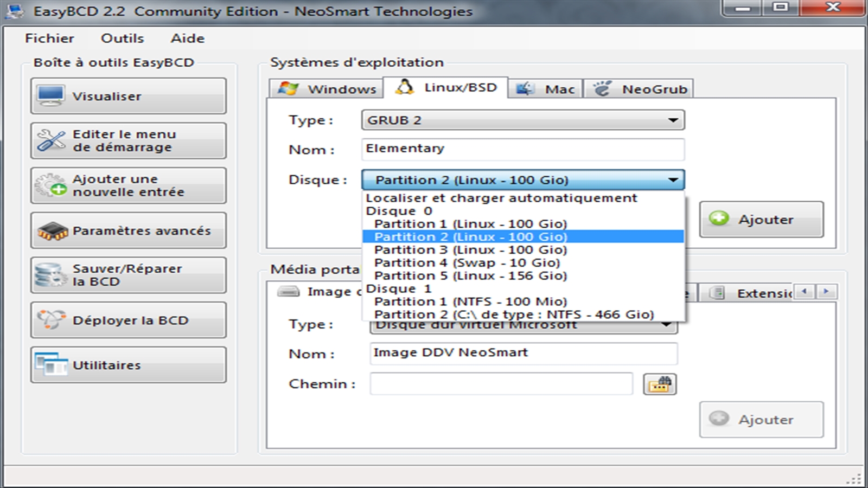Click the Windows flag icon on Windows tab
868x488 pixels.
[288, 88]
